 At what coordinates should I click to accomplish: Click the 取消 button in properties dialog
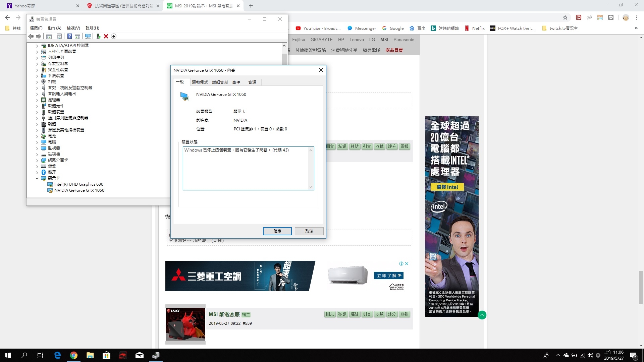coord(309,231)
